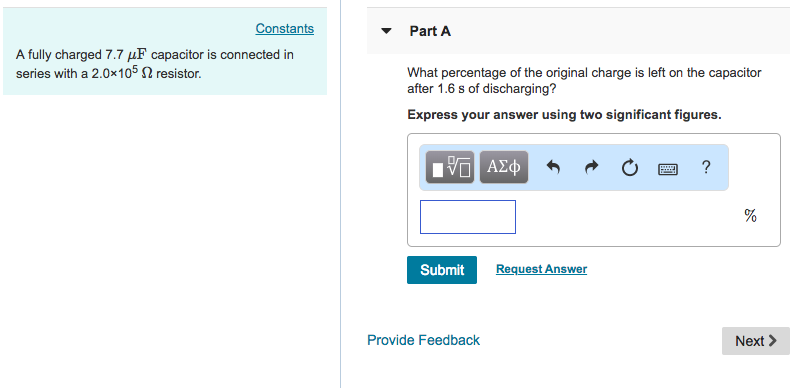This screenshot has height=388, width=799.
Task: Click the 'What percentage of the original charge' question
Action: point(584,81)
